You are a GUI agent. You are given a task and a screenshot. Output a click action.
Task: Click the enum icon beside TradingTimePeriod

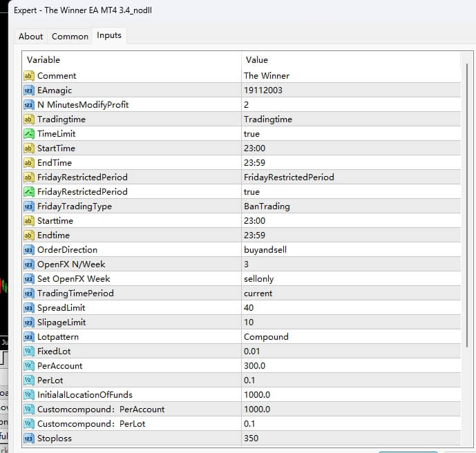tap(29, 293)
